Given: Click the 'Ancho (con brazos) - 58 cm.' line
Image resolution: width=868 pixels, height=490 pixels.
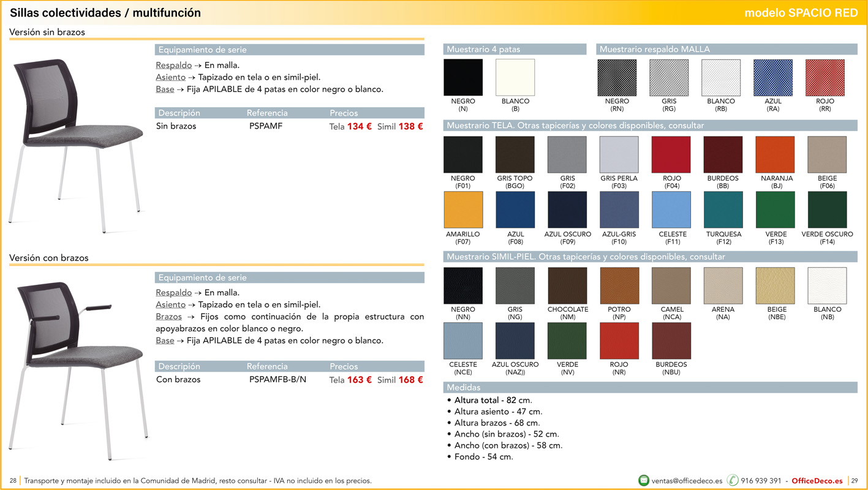Looking at the screenshot, I should point(508,445).
